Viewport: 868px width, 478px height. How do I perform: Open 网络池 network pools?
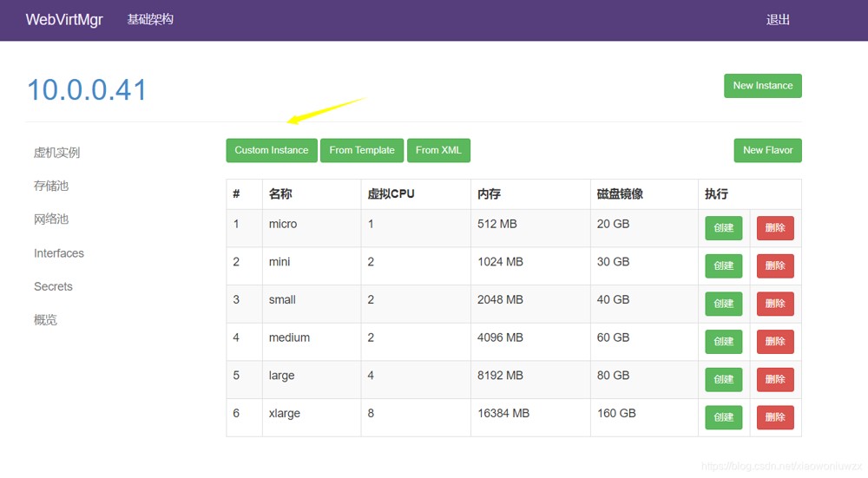point(50,219)
